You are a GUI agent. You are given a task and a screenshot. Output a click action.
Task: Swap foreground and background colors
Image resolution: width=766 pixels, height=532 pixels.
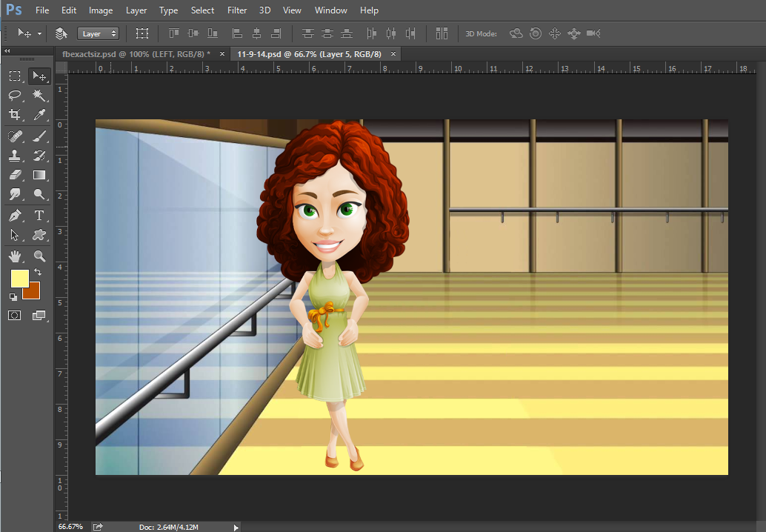pos(38,273)
